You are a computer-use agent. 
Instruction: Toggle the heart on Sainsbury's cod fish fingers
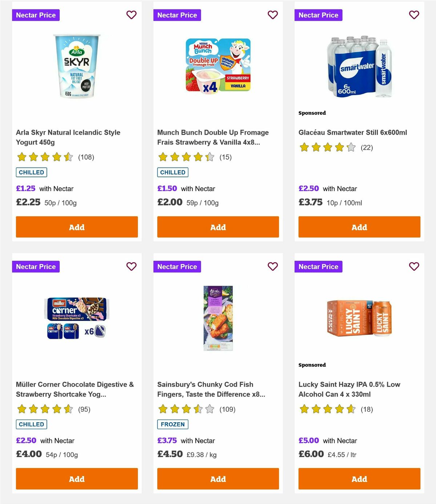click(x=272, y=266)
